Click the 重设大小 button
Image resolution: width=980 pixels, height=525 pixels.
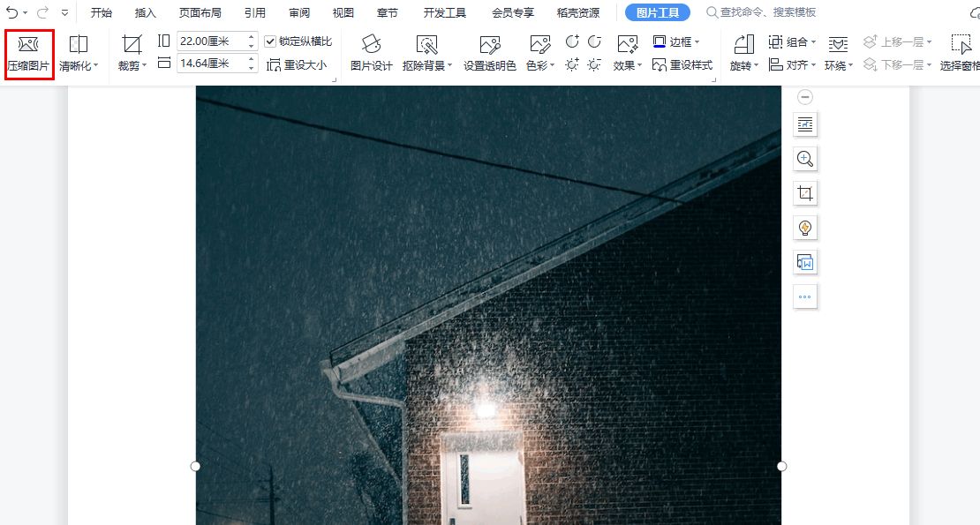coord(297,65)
